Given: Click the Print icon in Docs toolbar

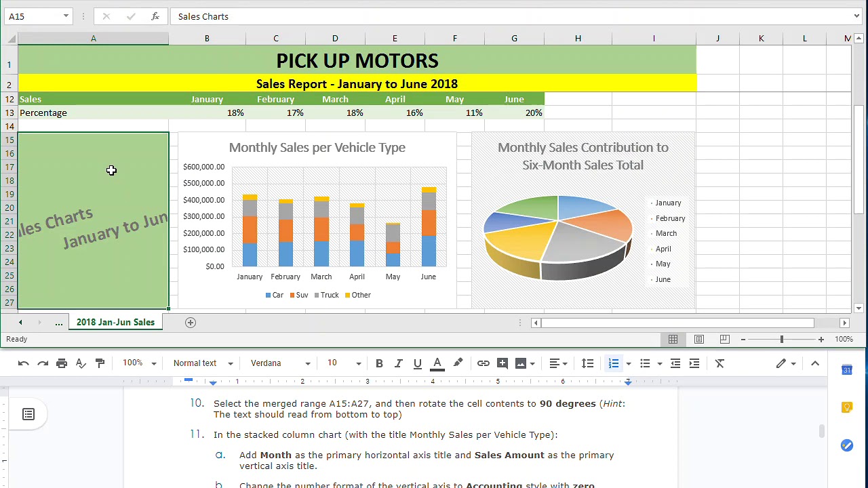Looking at the screenshot, I should 62,363.
